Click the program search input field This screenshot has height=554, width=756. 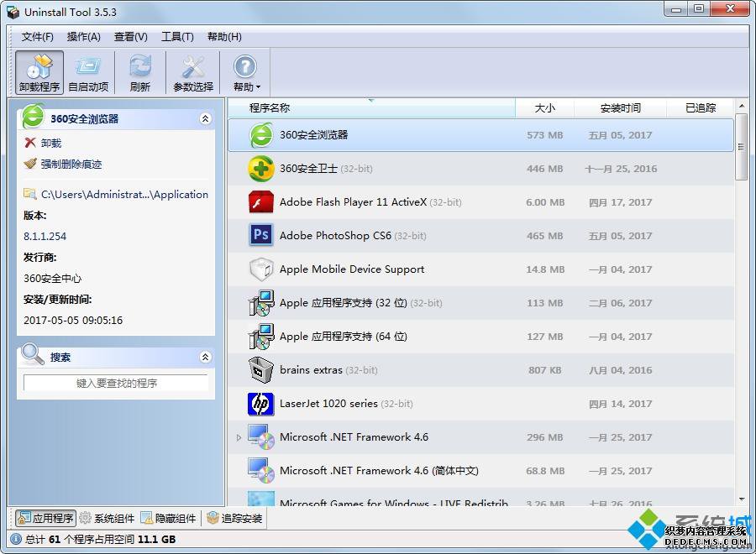[116, 383]
